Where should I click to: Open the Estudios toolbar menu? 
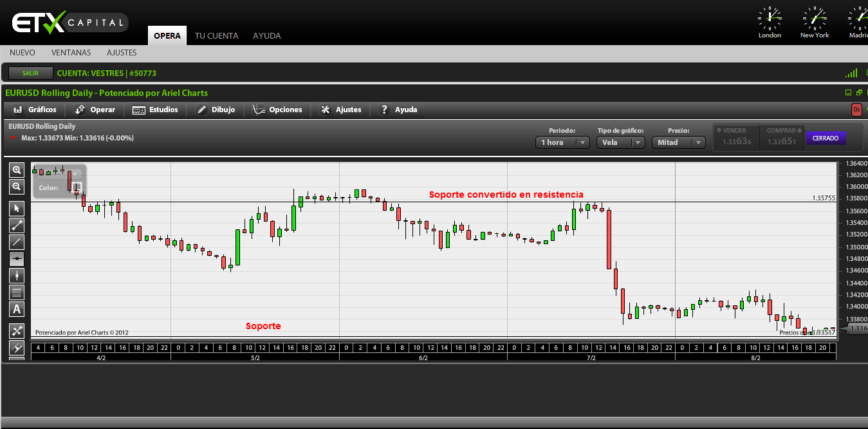(155, 110)
